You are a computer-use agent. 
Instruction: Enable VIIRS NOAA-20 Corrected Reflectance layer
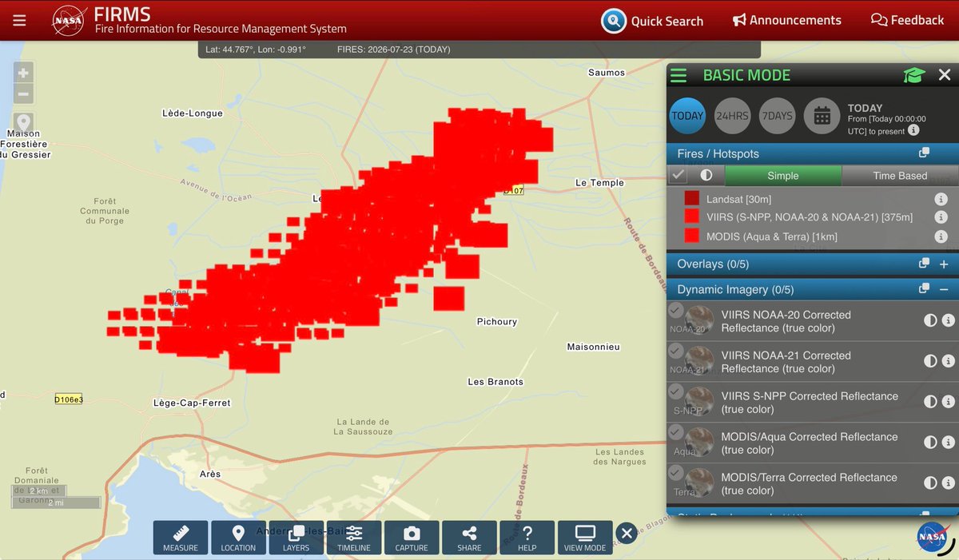pyautogui.click(x=676, y=310)
